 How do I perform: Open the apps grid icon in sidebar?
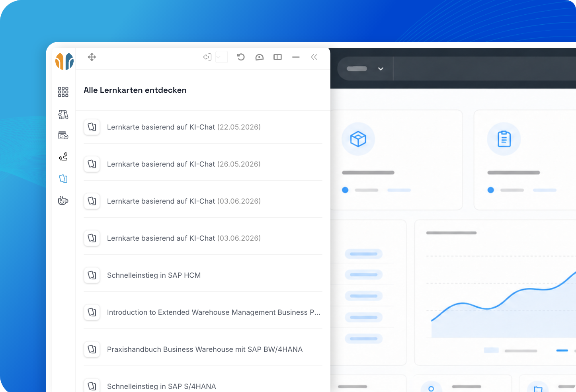[63, 92]
